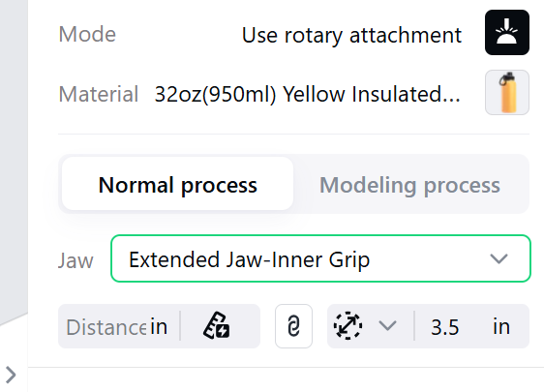This screenshot has width=544, height=392.
Task: Toggle the chain link lock icon
Action: [293, 326]
